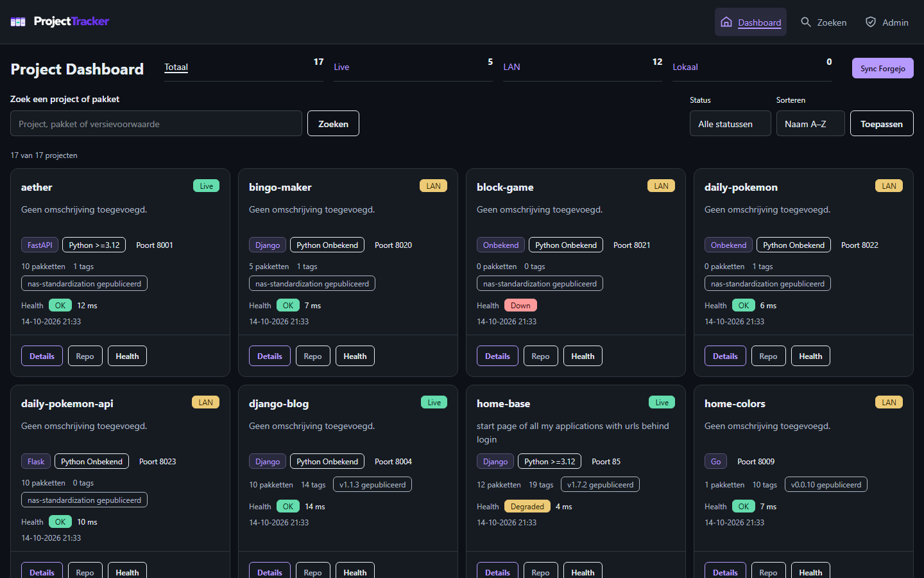Click the Zoeken magnifier icon in navbar
The image size is (924, 578).
[x=806, y=22]
